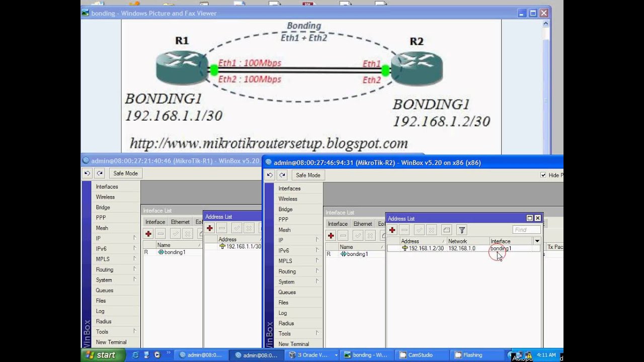Toggle the Hide Passwords checkbox in R2 WinBox

(x=543, y=175)
